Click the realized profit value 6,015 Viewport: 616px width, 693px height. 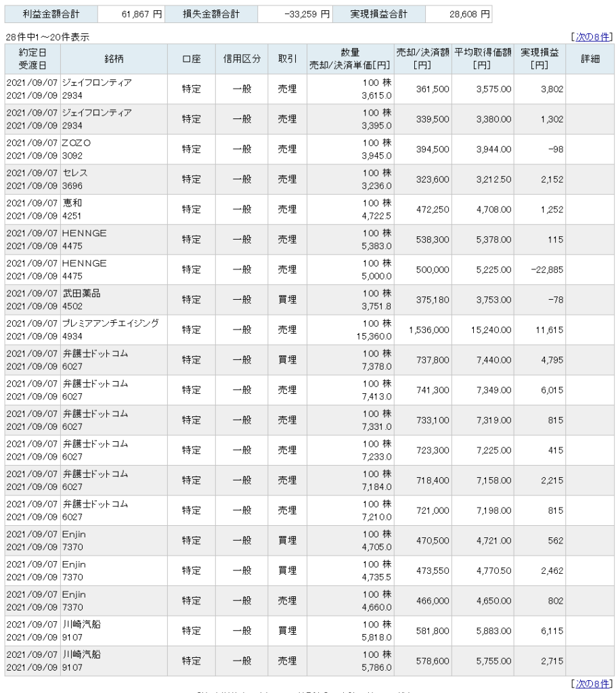pos(552,390)
